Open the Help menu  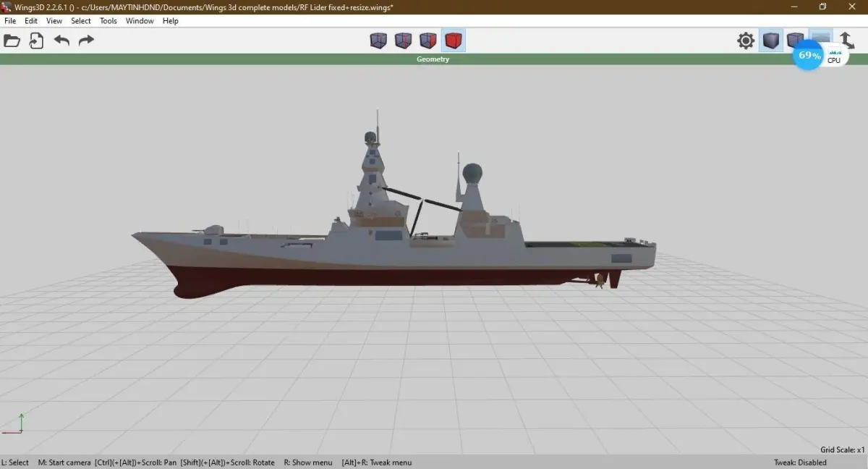[171, 21]
